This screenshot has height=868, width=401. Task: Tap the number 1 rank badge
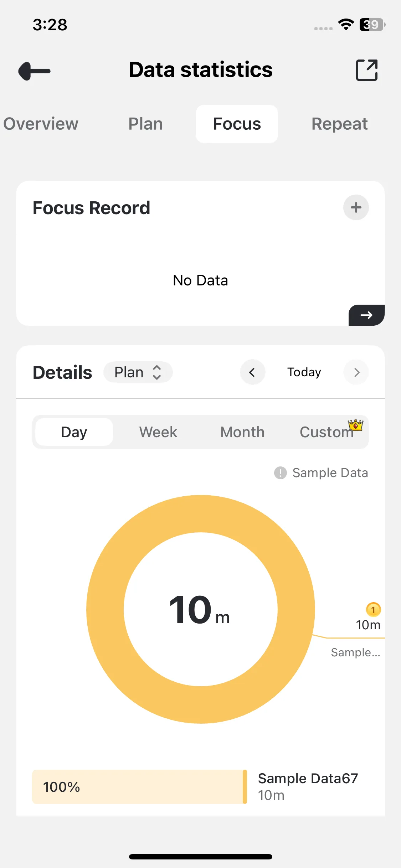[373, 610]
